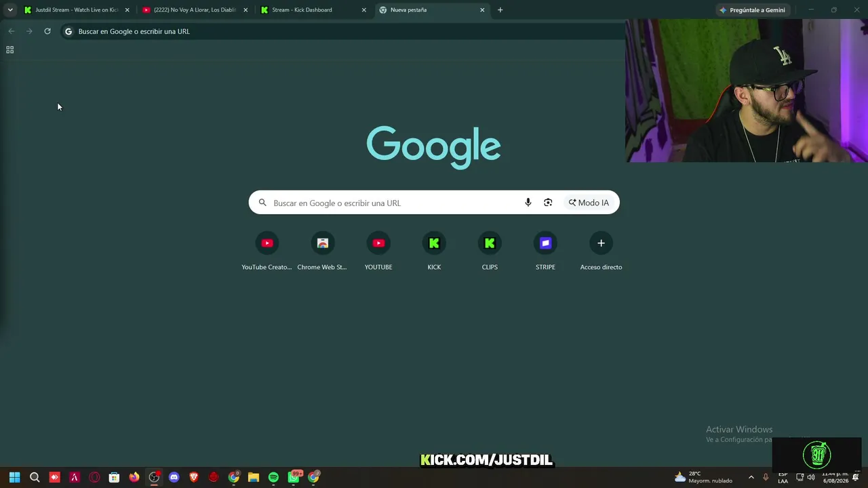Open Spotify from the taskbar
Screen dimensions: 868x488
click(x=273, y=477)
